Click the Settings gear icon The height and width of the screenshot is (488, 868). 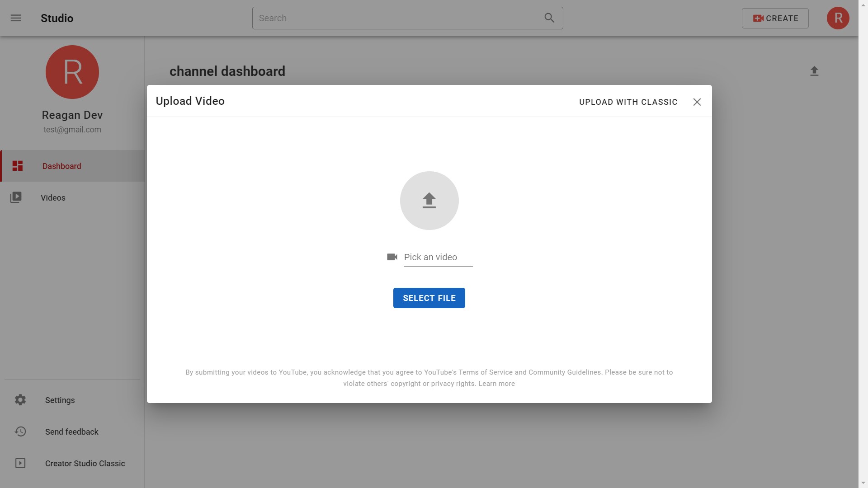pos(20,400)
